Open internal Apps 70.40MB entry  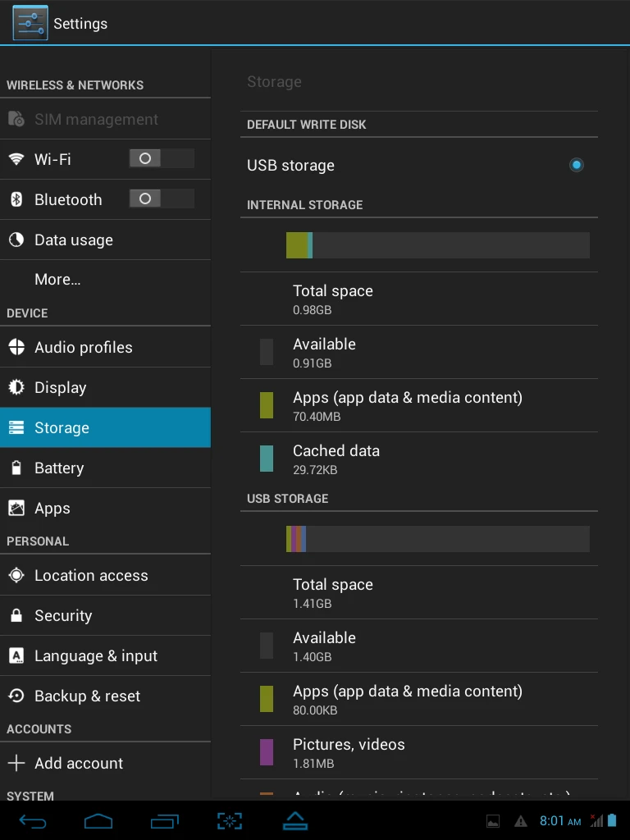click(x=419, y=405)
